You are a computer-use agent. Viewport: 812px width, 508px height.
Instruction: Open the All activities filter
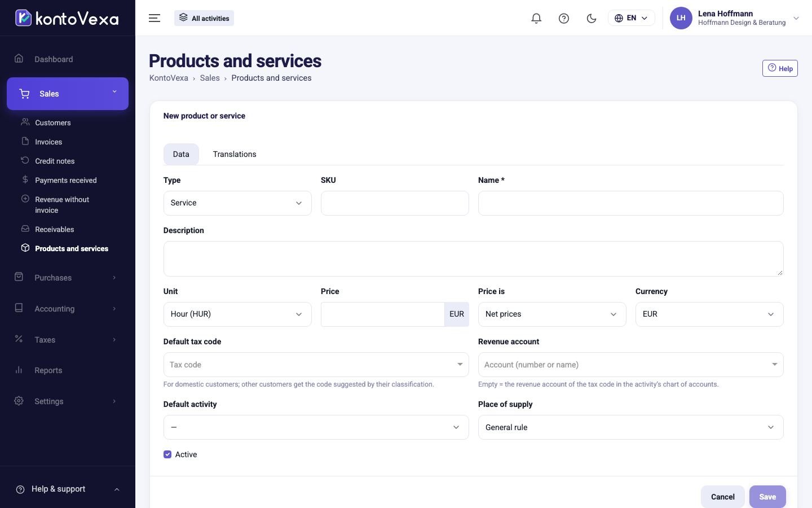[x=204, y=18]
